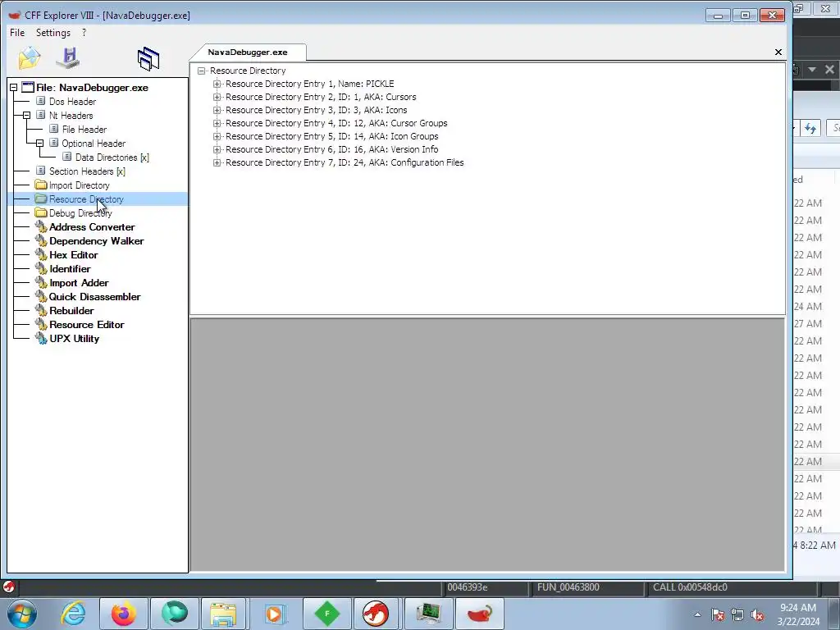Click the Address Converter gear icon

coord(41,226)
